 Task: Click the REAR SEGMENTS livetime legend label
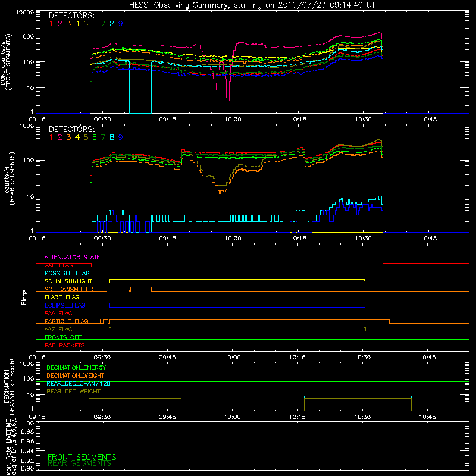coord(80,464)
